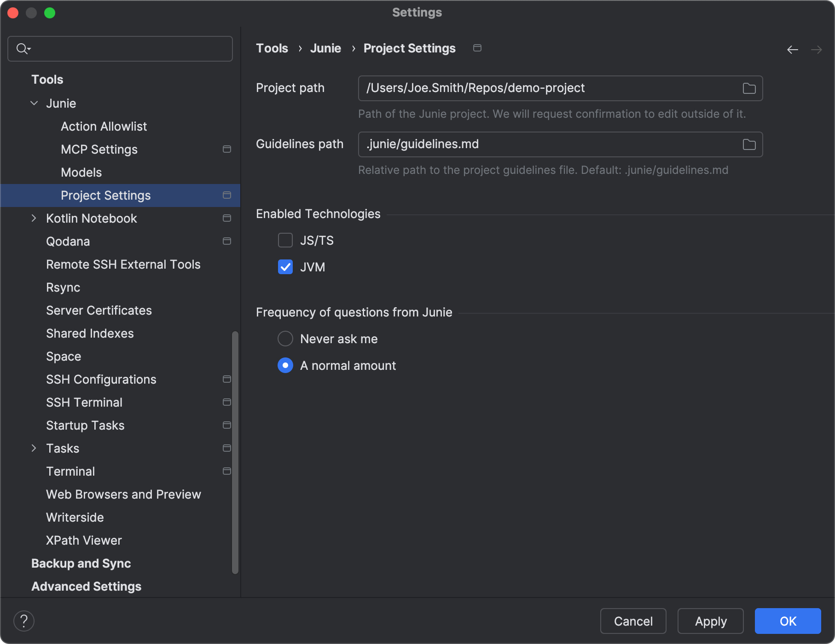
Task: Navigate forward in settings history
Action: (817, 49)
